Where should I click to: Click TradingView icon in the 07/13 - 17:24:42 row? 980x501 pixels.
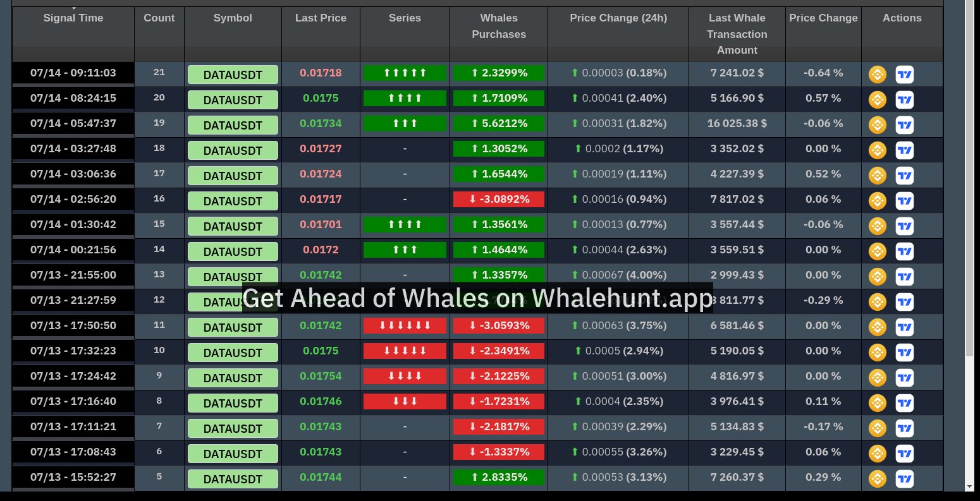(x=905, y=378)
